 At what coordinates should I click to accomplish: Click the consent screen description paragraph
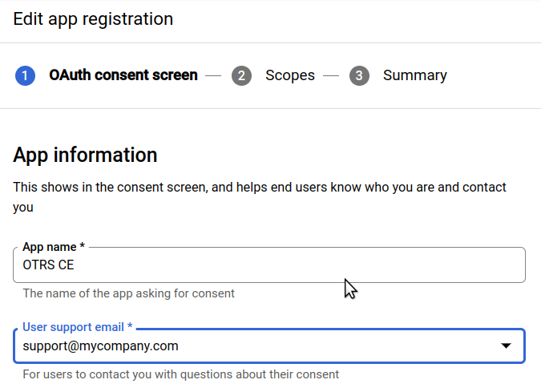click(260, 197)
